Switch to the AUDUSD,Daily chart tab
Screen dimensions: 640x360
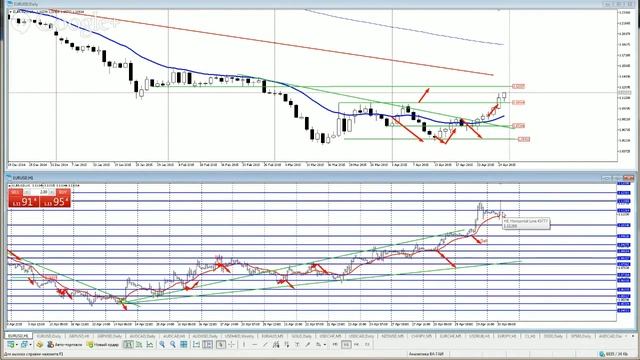click(205, 336)
